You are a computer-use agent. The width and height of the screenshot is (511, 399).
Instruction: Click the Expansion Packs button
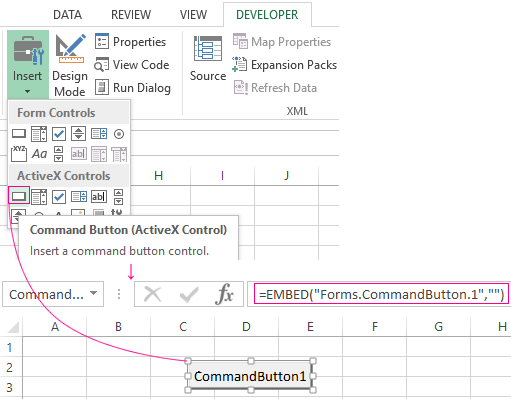coord(285,65)
